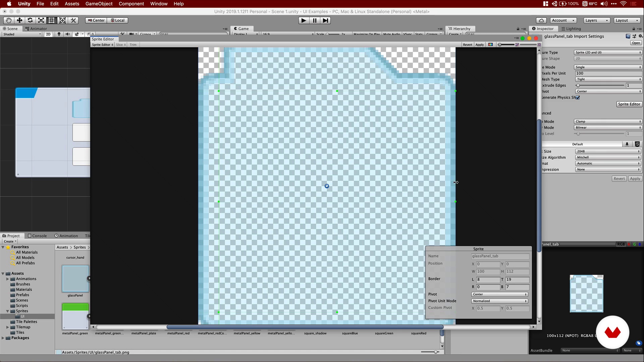The height and width of the screenshot is (362, 644).
Task: Toggle 2D view mode in Scene
Action: click(x=48, y=34)
